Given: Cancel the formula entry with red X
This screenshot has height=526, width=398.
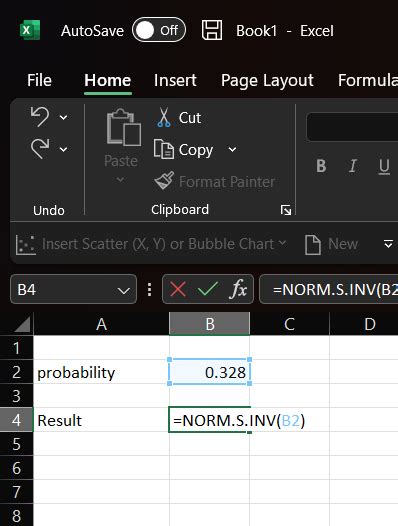Looking at the screenshot, I should click(178, 289).
